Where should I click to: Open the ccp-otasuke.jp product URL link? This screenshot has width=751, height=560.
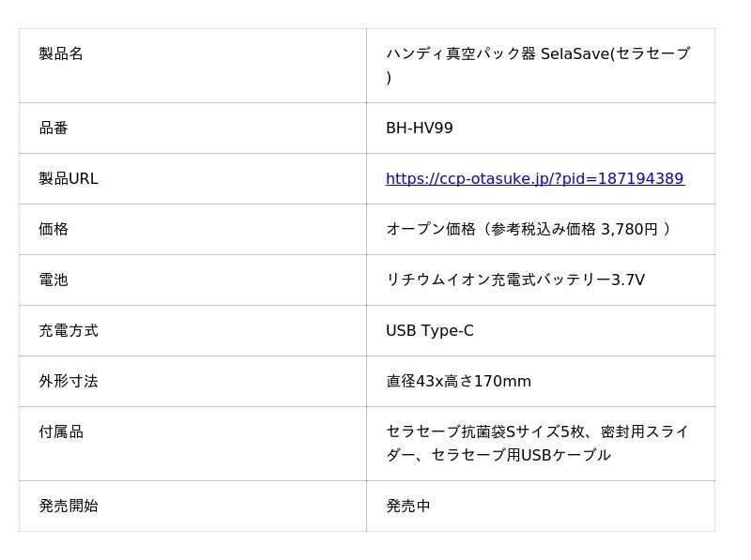[x=534, y=178]
